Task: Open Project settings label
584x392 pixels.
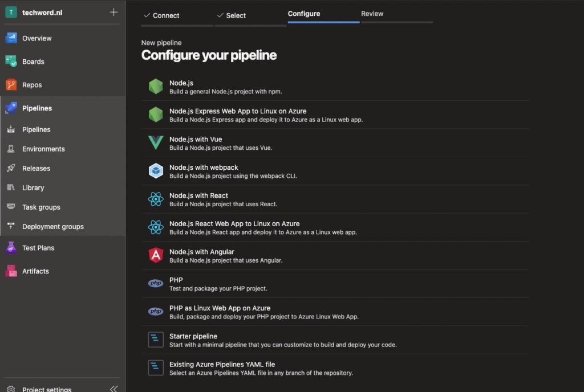Action: (47, 389)
